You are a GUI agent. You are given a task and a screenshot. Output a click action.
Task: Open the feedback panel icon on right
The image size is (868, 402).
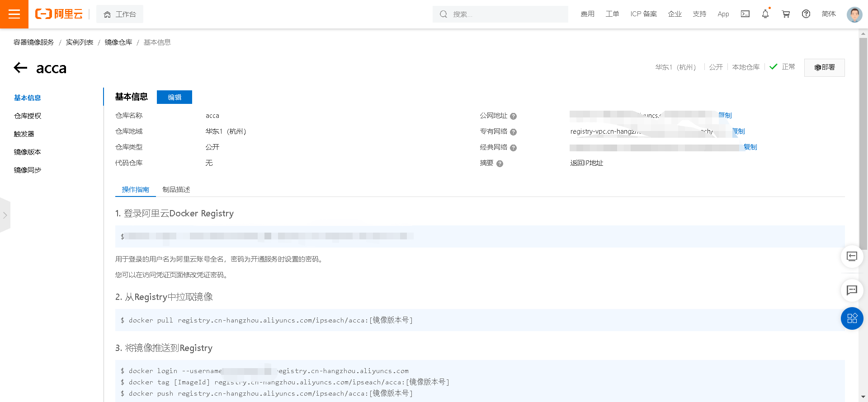[852, 257]
